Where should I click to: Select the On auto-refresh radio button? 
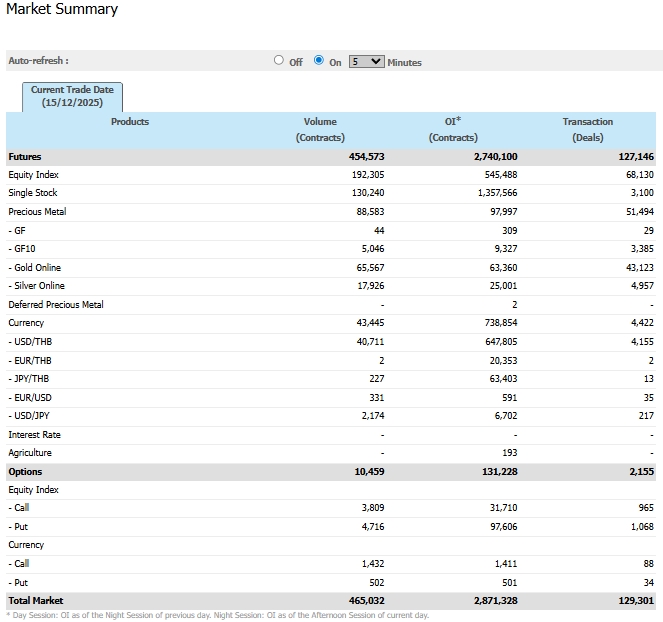click(x=319, y=60)
